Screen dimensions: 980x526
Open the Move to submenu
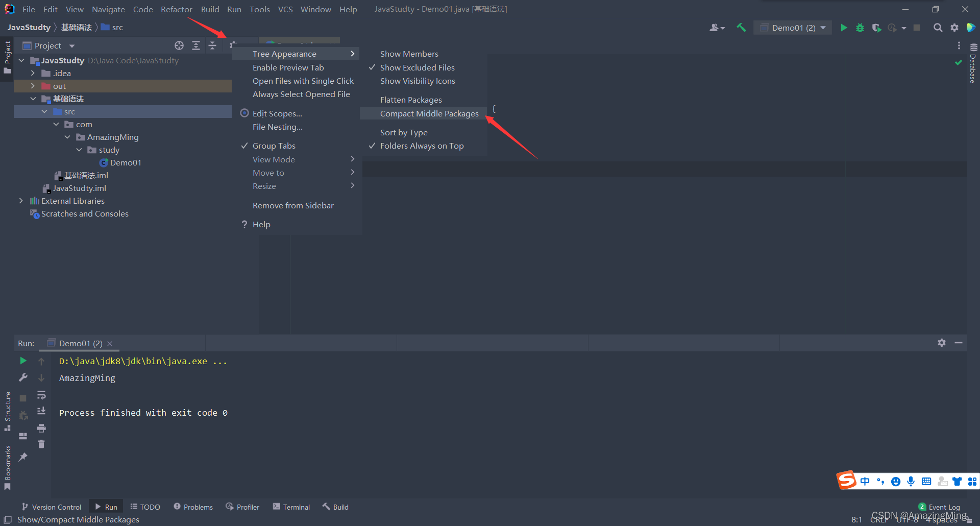point(297,173)
